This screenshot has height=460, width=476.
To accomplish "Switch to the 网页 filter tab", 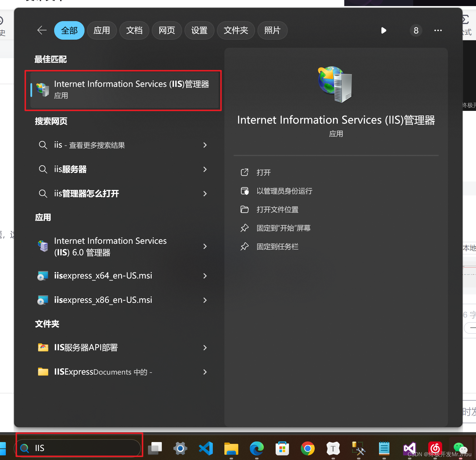I will [x=167, y=30].
